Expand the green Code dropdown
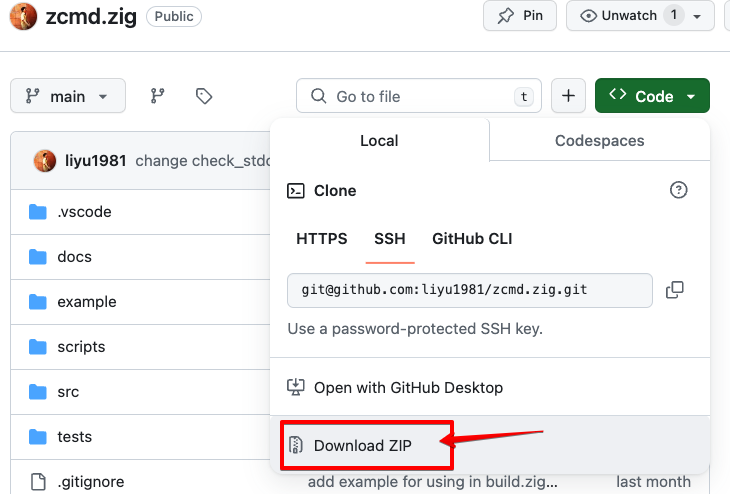This screenshot has width=730, height=494. click(652, 96)
